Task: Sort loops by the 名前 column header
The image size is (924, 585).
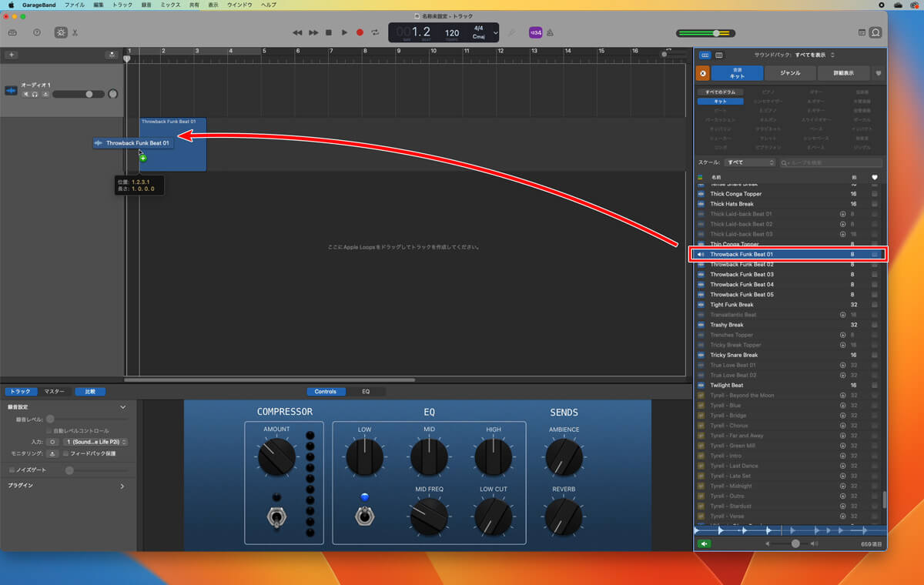Action: tap(716, 177)
